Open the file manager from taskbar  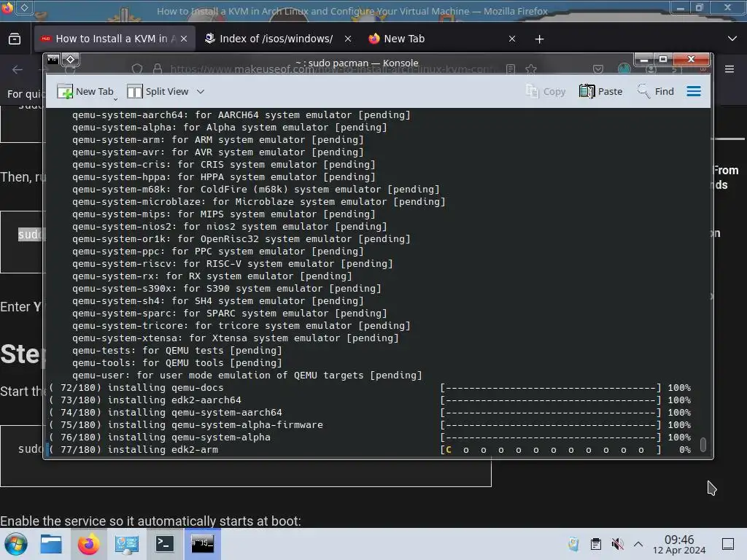click(x=51, y=544)
